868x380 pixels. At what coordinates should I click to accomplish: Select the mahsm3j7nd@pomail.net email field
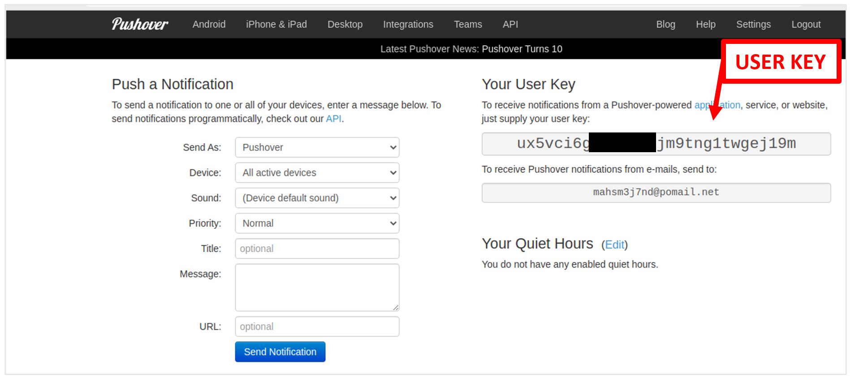click(x=656, y=192)
